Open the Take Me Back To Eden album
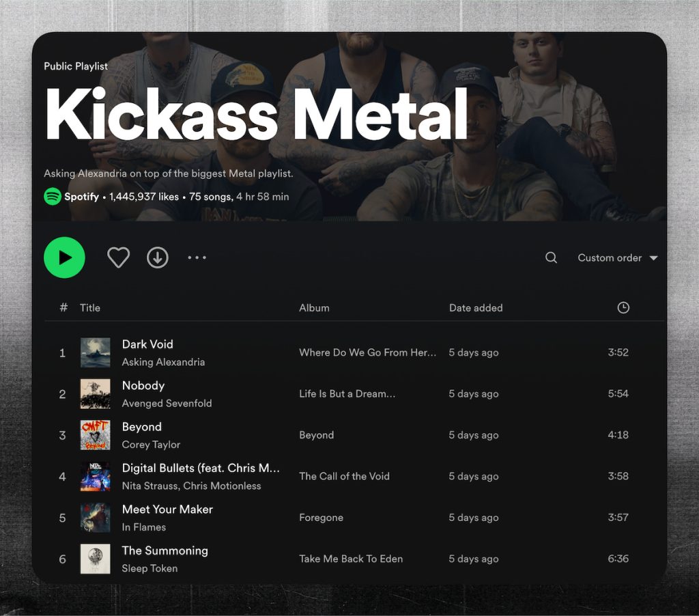699x616 pixels. [x=351, y=559]
